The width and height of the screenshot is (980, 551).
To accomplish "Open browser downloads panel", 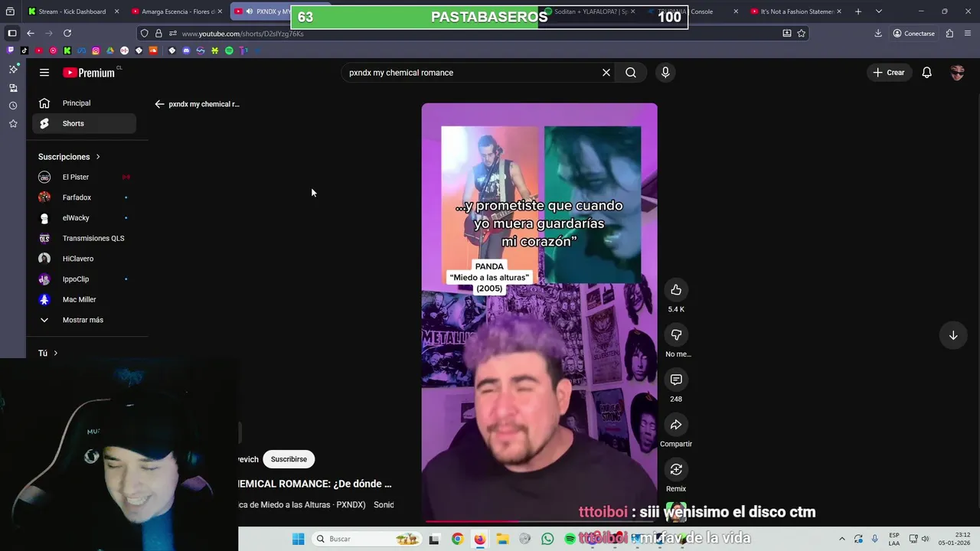I will click(x=878, y=33).
